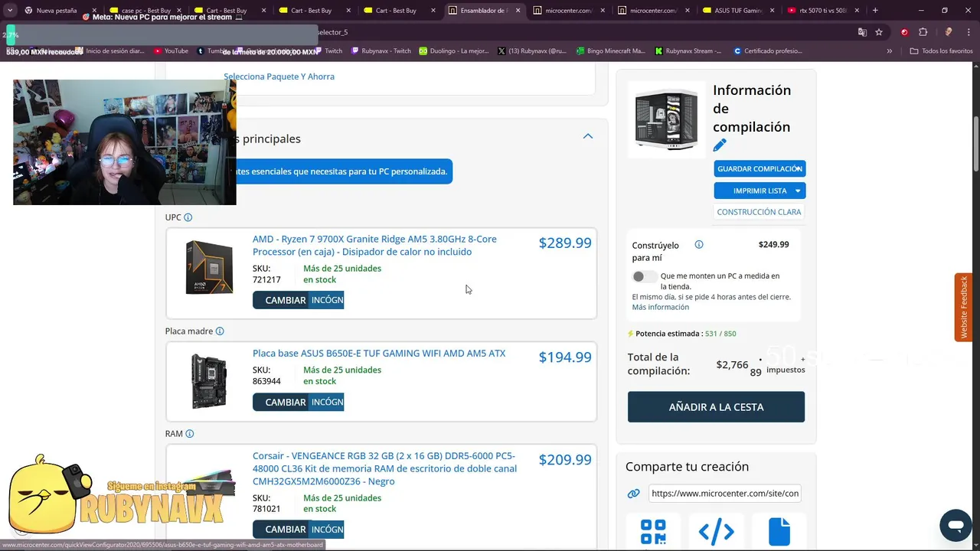Click the page vertical scrollbar
Screen dimensions: 980x551
[x=975, y=143]
